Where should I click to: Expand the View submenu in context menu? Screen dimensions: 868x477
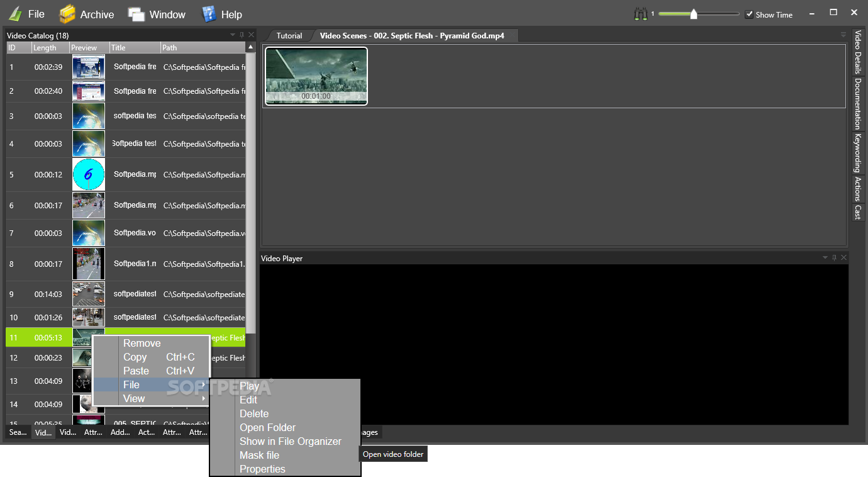coord(151,398)
